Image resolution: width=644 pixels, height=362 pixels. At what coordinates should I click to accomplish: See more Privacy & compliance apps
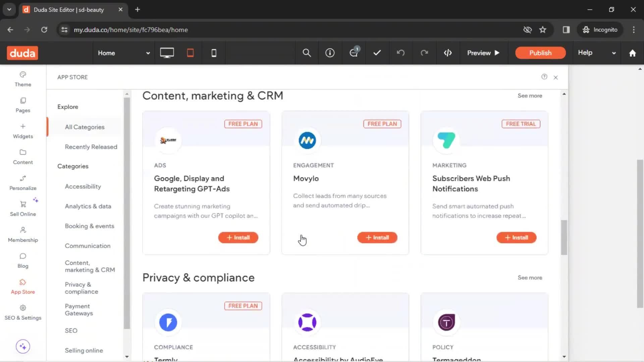(530, 278)
